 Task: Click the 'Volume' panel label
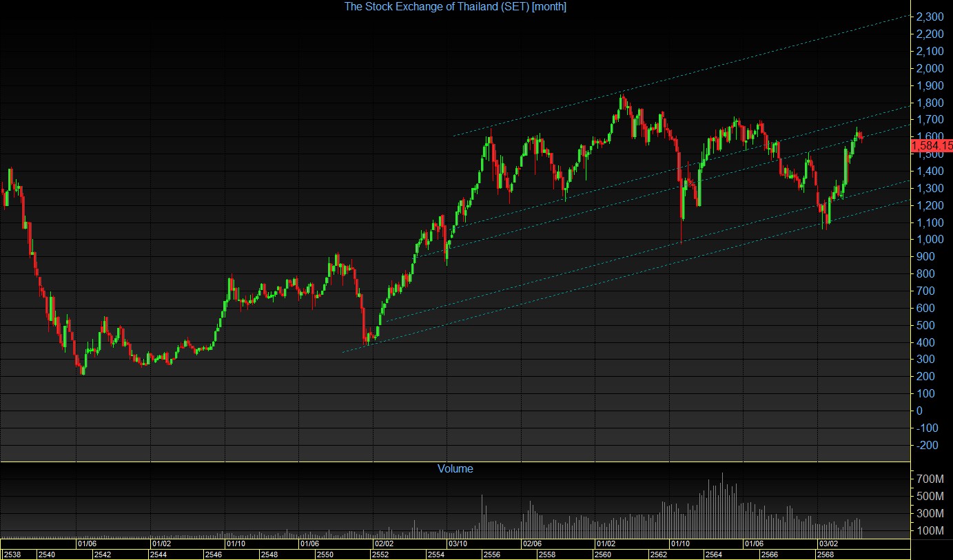[455, 468]
